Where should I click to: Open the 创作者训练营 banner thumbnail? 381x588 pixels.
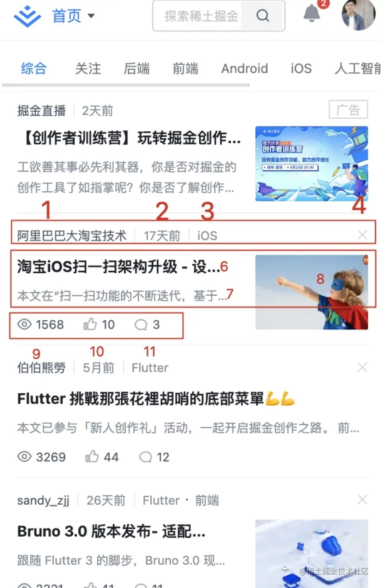click(311, 164)
